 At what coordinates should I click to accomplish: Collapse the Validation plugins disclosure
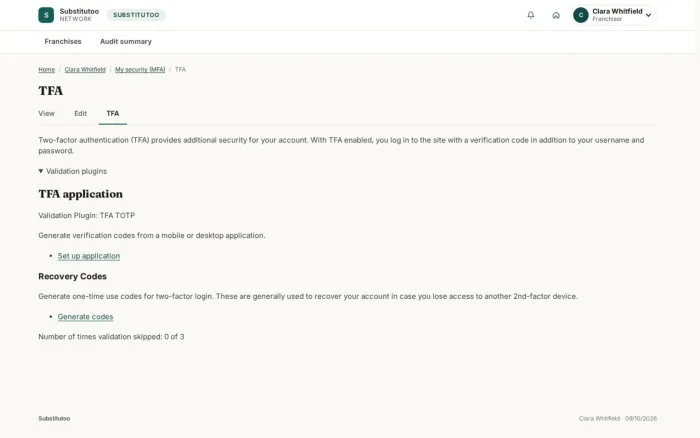pyautogui.click(x=73, y=171)
